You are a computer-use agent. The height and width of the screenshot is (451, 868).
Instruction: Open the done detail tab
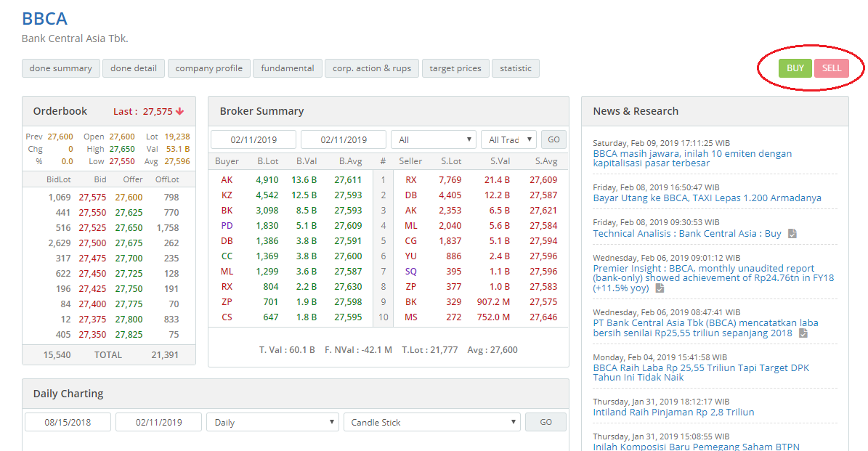pyautogui.click(x=134, y=68)
